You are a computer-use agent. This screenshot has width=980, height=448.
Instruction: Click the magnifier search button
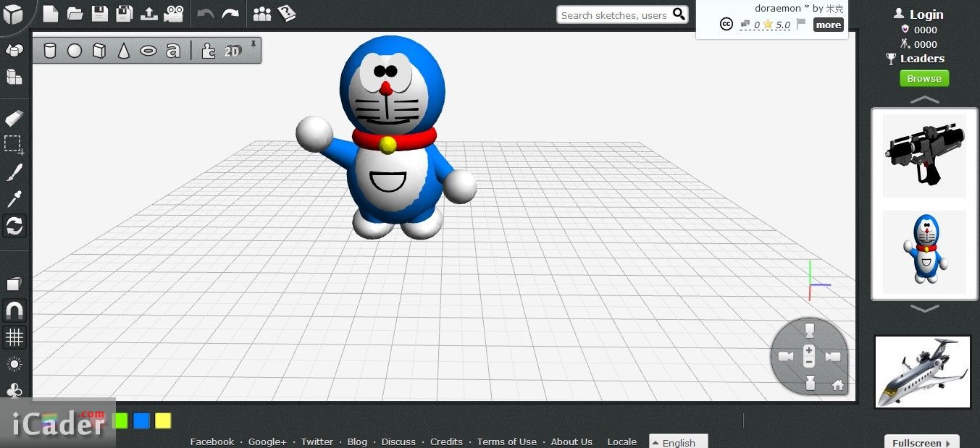(679, 14)
